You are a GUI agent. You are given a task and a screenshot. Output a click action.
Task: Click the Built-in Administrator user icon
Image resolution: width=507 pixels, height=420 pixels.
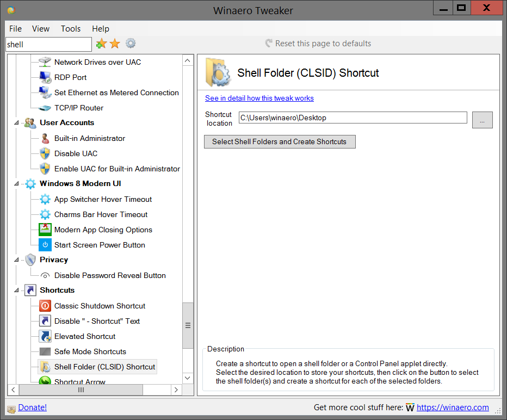coord(45,138)
